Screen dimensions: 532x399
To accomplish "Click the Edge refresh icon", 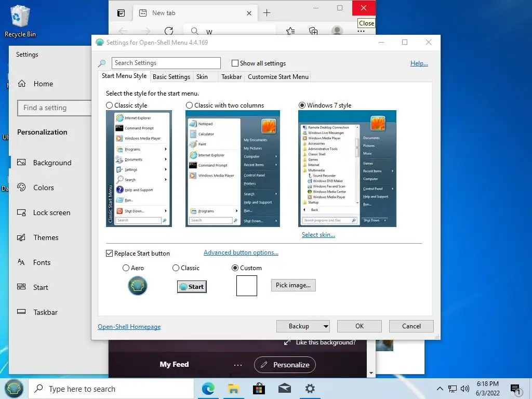I will coord(169,31).
